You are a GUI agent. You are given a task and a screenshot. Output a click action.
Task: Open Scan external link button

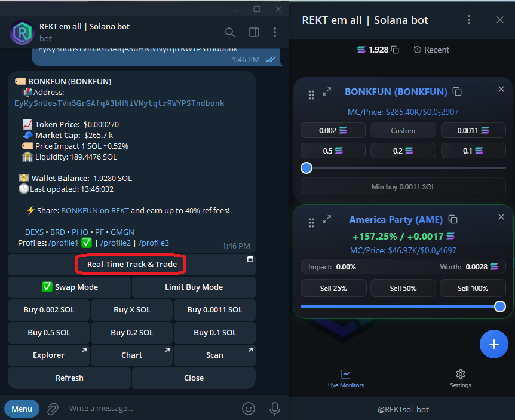coord(215,355)
